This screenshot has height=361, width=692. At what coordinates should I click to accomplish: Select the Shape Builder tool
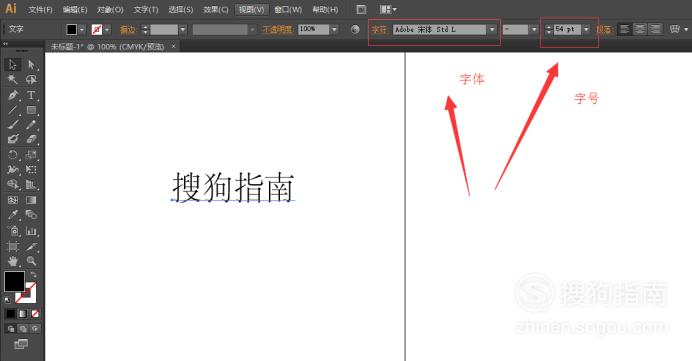(x=12, y=184)
